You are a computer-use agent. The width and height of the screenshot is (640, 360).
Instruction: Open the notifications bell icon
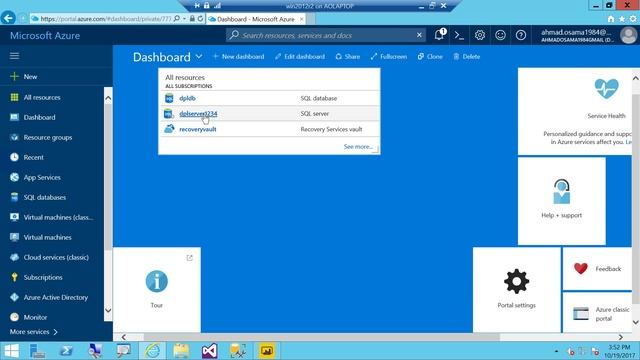click(440, 35)
